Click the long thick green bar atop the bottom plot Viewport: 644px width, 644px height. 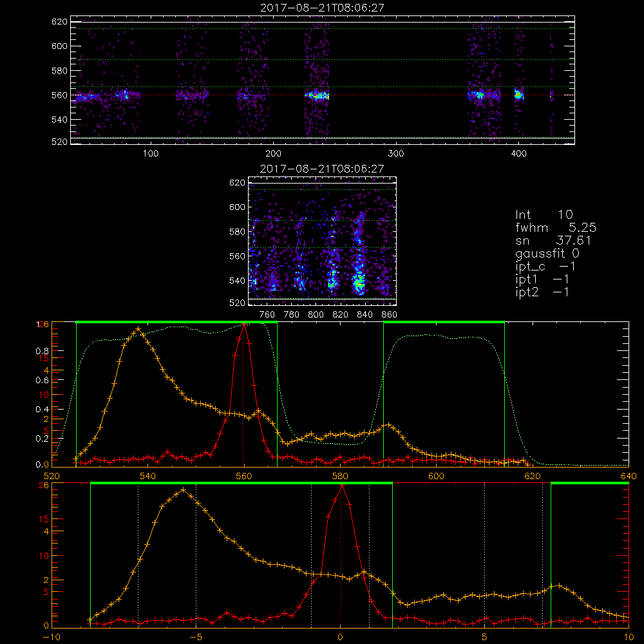241,483
